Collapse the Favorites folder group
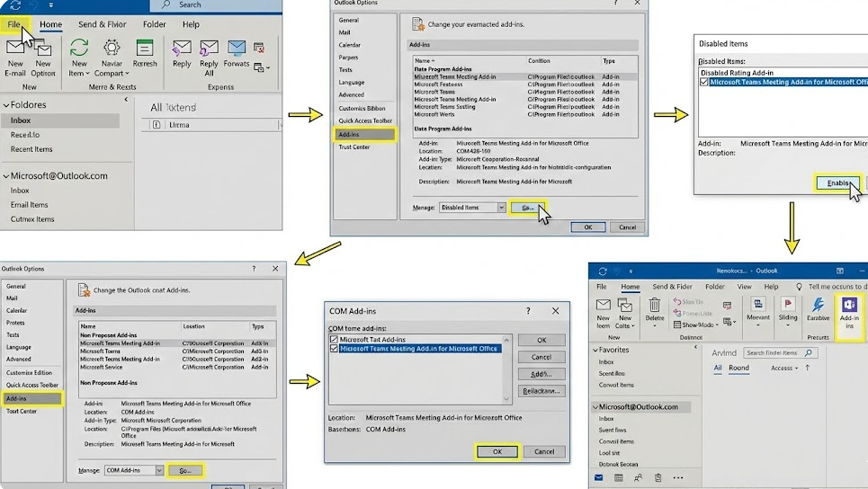Screen dimensions: 868x489 point(595,350)
